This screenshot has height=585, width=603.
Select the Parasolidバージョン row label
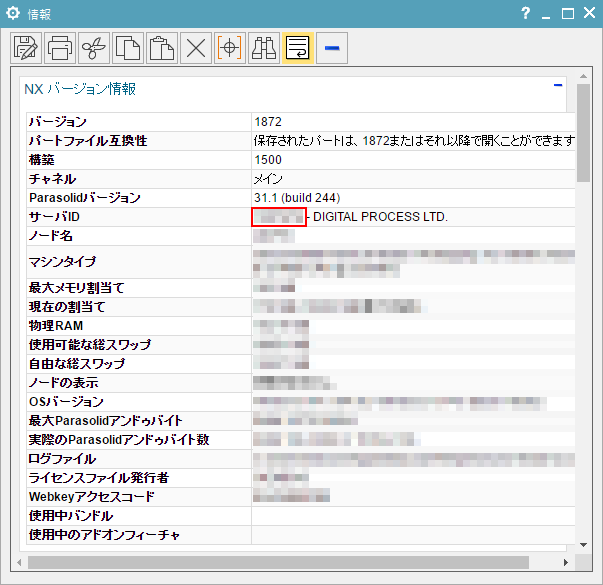(x=85, y=198)
